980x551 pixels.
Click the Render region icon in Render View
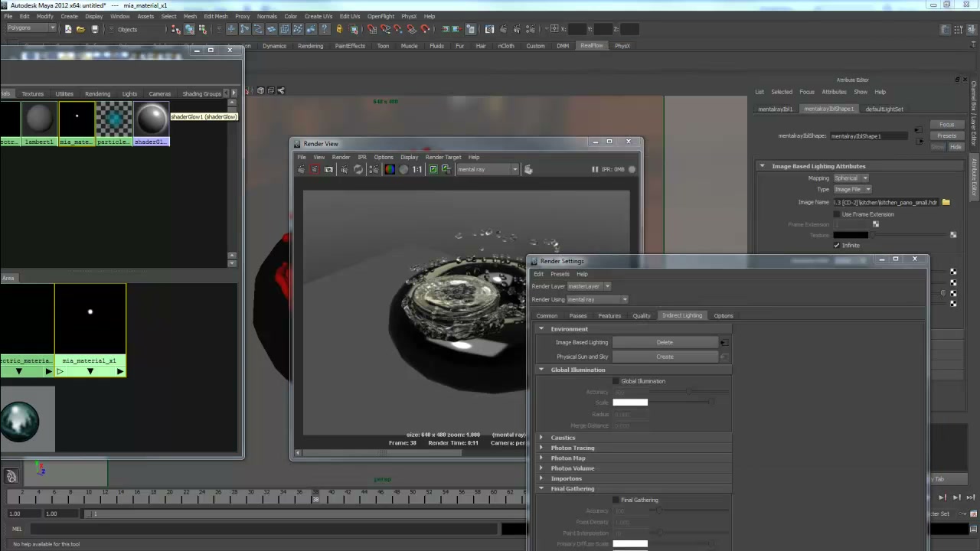point(315,169)
